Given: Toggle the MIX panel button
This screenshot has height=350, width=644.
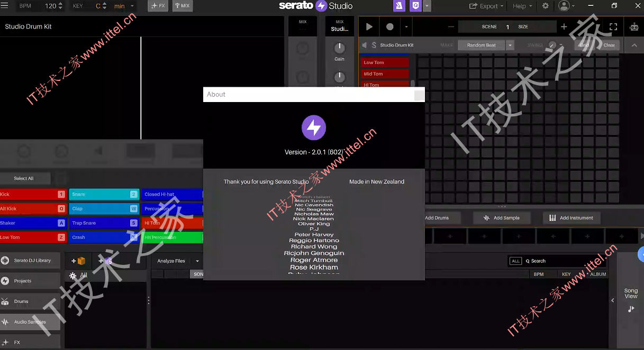Looking at the screenshot, I should click(182, 6).
